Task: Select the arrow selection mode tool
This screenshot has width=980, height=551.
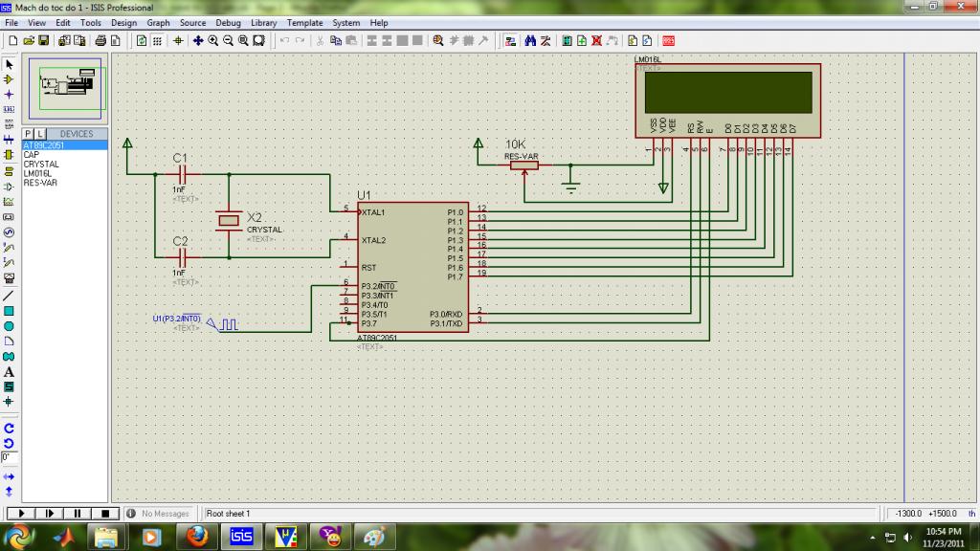Action: (x=9, y=64)
